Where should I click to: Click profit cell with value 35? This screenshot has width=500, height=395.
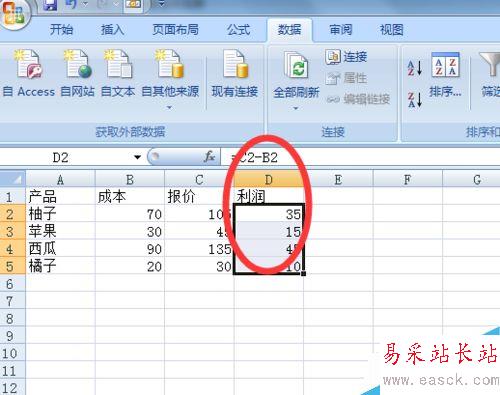269,214
